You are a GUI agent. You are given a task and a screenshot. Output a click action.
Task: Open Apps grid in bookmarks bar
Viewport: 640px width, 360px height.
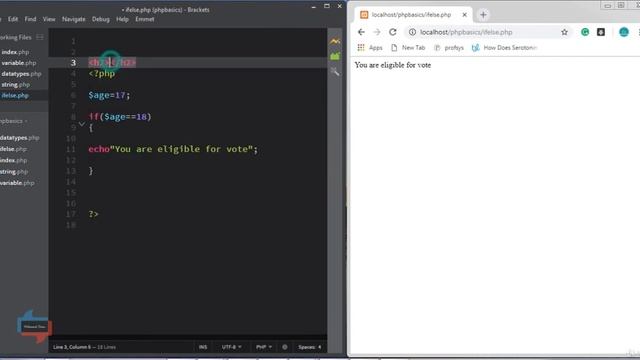[370, 48]
